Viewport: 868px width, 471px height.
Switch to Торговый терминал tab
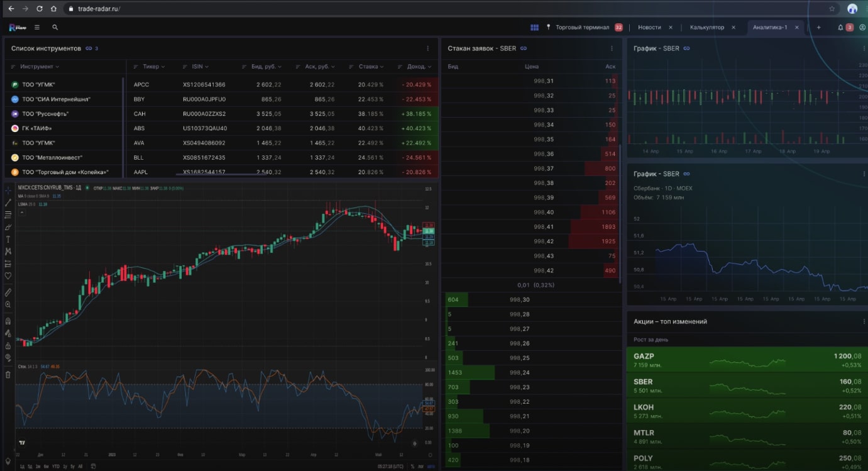click(582, 28)
